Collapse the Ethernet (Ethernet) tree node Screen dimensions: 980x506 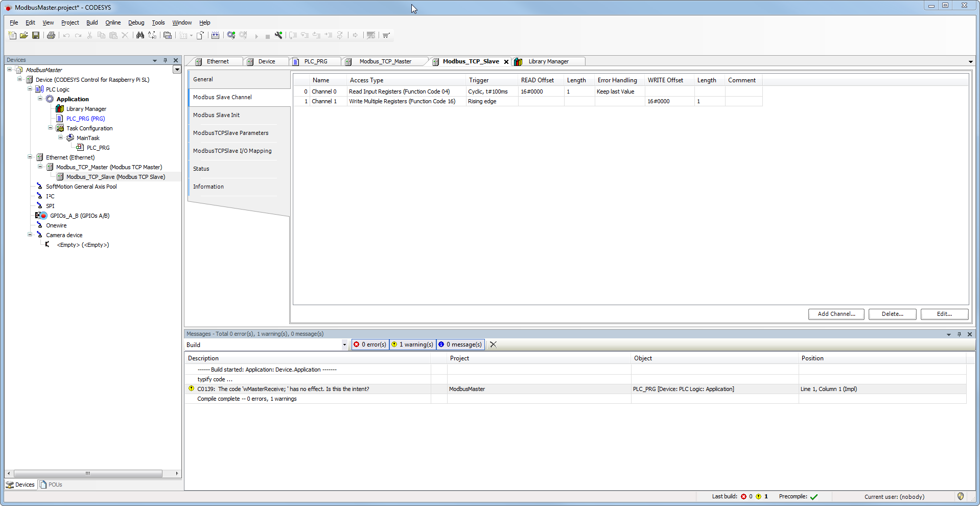[x=30, y=157]
